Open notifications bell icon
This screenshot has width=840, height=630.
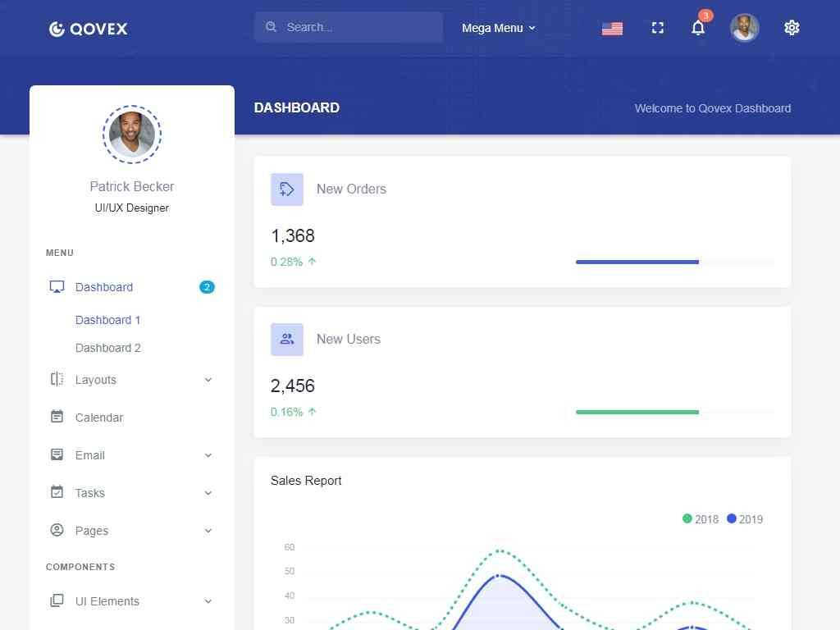coord(698,28)
